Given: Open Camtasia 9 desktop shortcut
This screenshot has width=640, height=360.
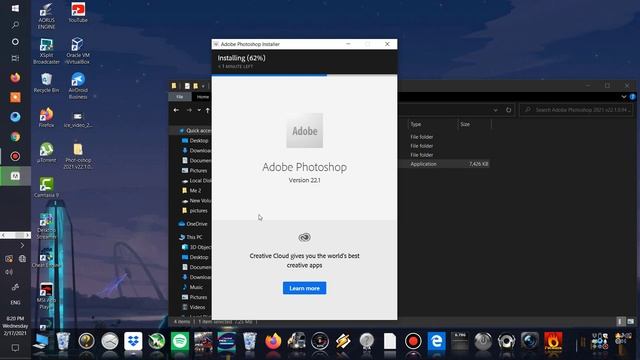Looking at the screenshot, I should [46, 188].
